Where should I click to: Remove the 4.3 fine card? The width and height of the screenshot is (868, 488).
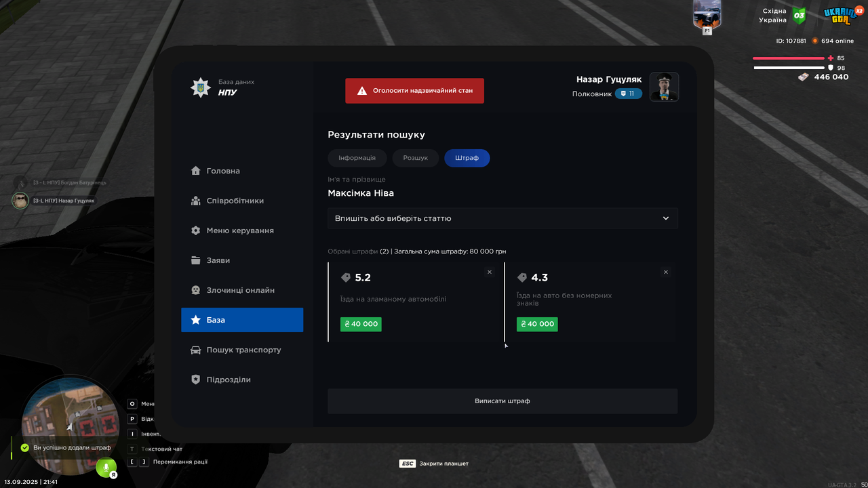[x=666, y=272]
